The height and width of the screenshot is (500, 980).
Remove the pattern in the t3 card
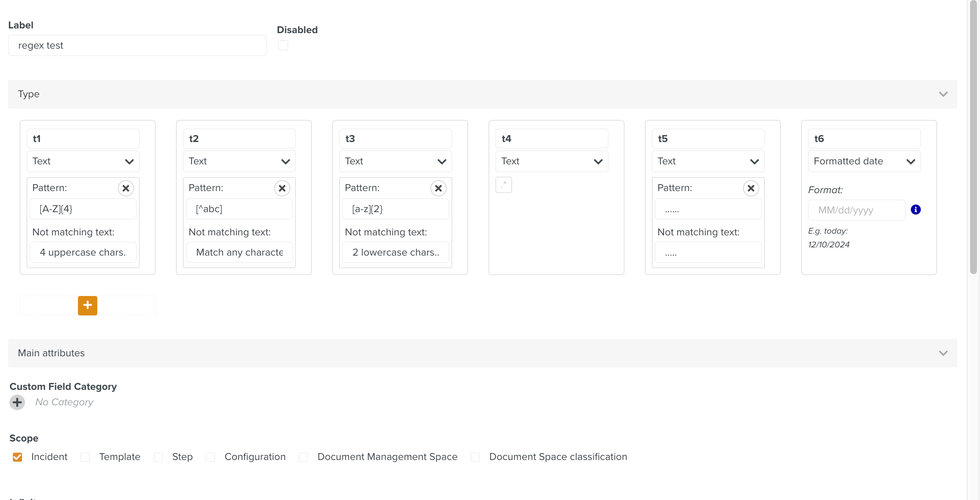click(438, 188)
